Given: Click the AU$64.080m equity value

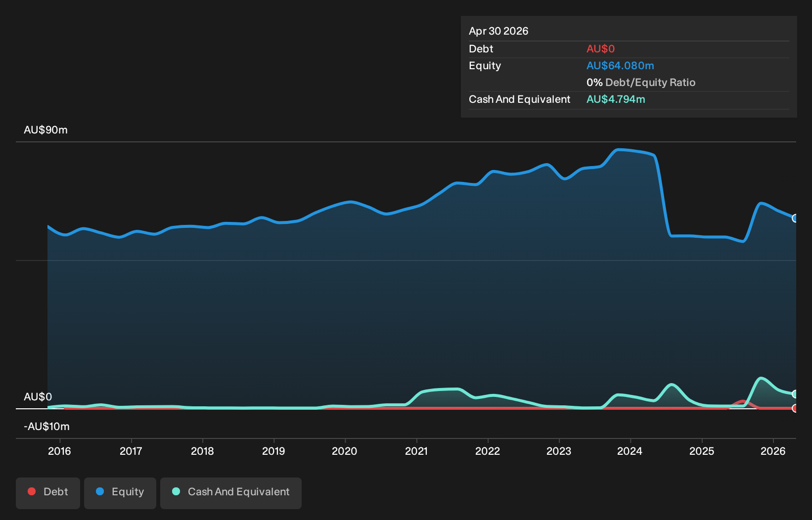Looking at the screenshot, I should 620,66.
